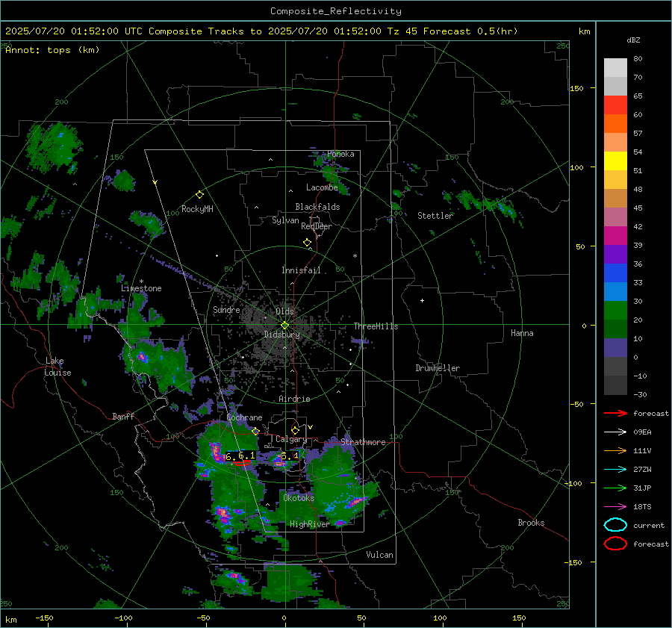Select the red 65-60 dBZ color swatch
The image size is (672, 628).
(615, 105)
